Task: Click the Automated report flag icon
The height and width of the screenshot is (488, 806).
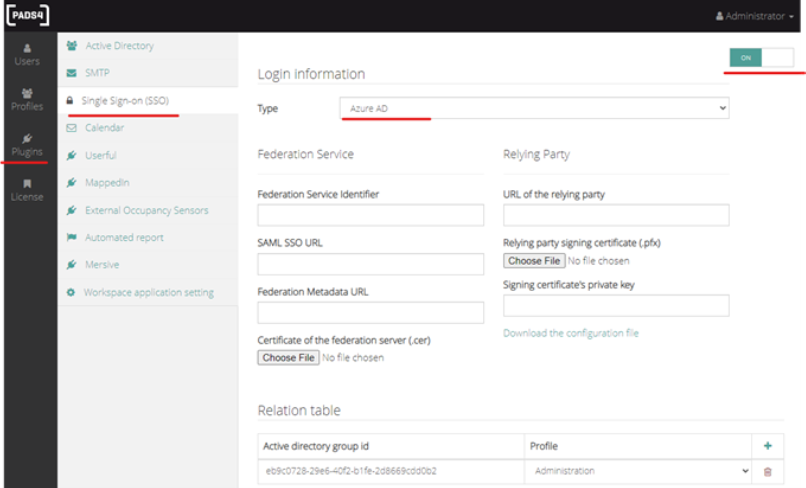Action: coord(71,237)
